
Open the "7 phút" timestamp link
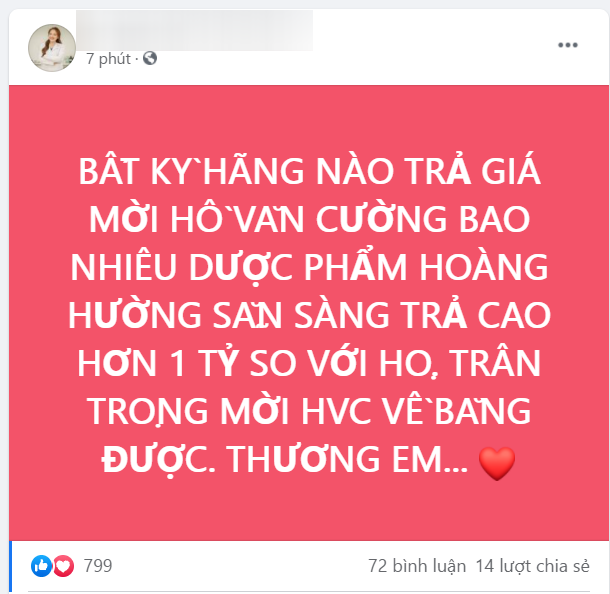click(x=108, y=59)
